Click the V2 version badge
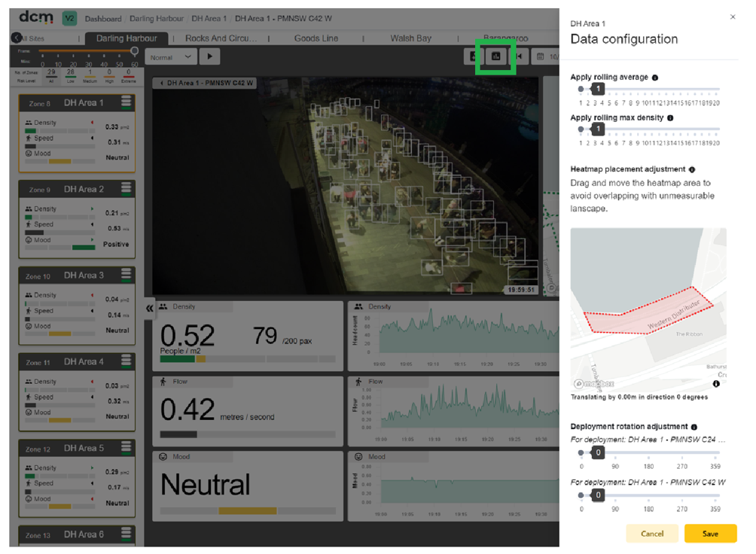Viewport: 756px width, 554px height. (x=70, y=18)
